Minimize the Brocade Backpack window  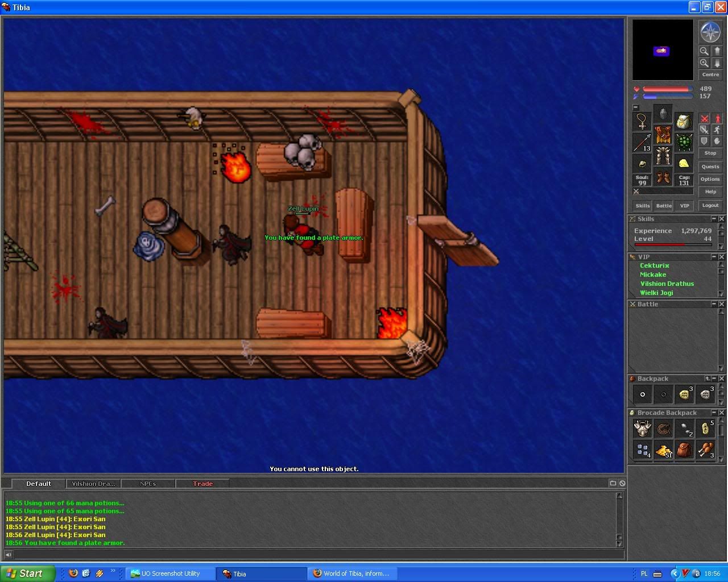pos(714,413)
